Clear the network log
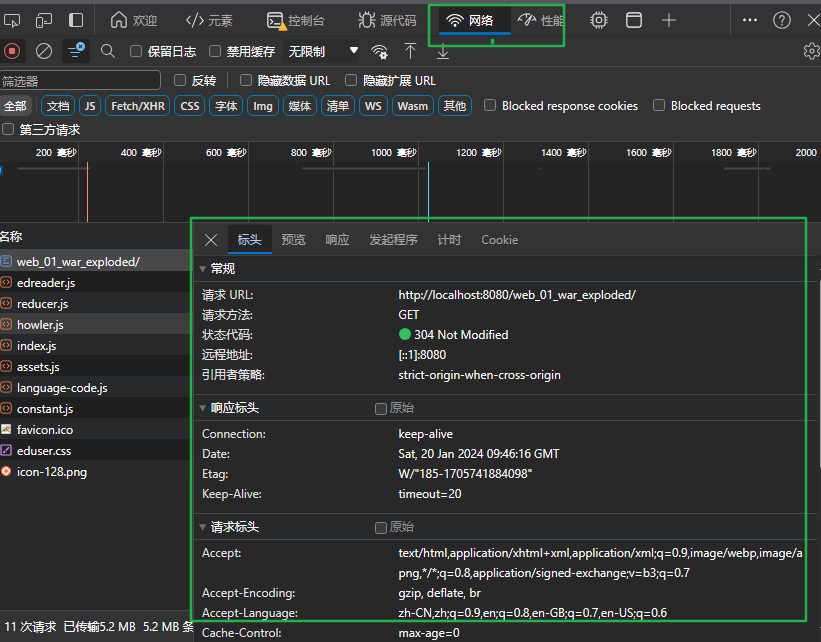Viewport: 821px width, 642px height. [44, 51]
